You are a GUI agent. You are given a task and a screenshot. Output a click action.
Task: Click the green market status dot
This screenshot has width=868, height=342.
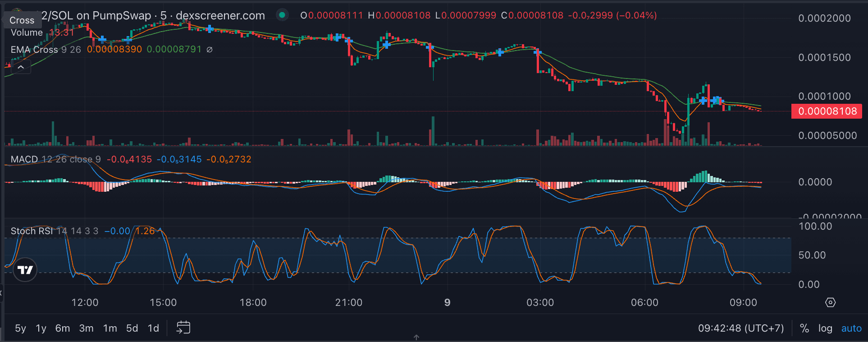click(x=282, y=15)
